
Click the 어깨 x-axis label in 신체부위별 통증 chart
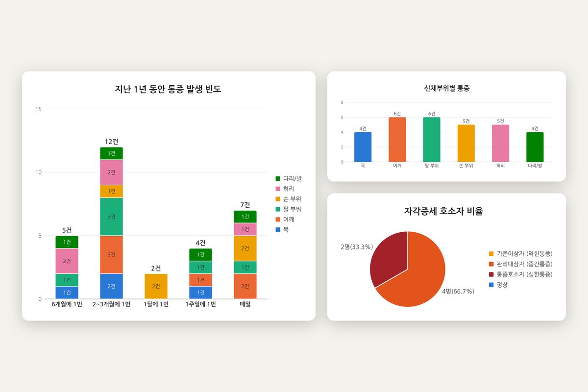pyautogui.click(x=397, y=166)
